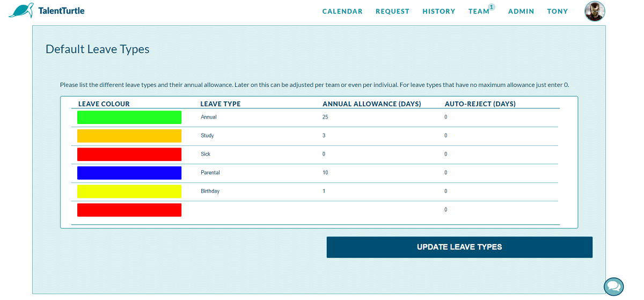Image resolution: width=644 pixels, height=300 pixels.
Task: Click the Annual Allowance (Days) header
Action: pyautogui.click(x=372, y=104)
